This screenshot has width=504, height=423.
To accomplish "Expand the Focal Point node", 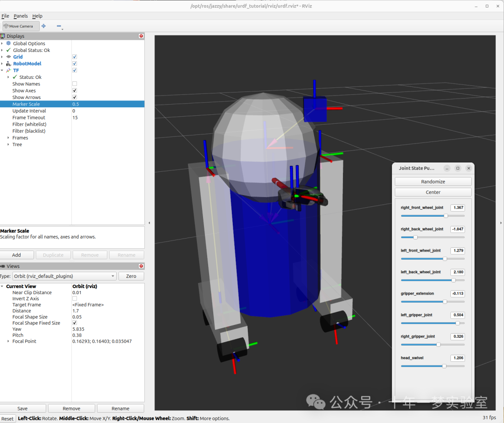I will coord(8,341).
